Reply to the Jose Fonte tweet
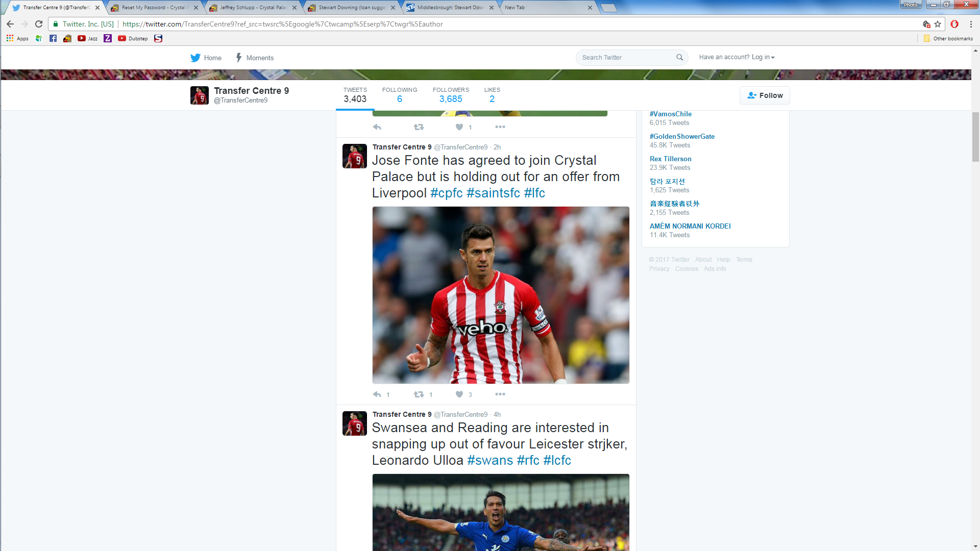This screenshot has width=980, height=551. (377, 394)
